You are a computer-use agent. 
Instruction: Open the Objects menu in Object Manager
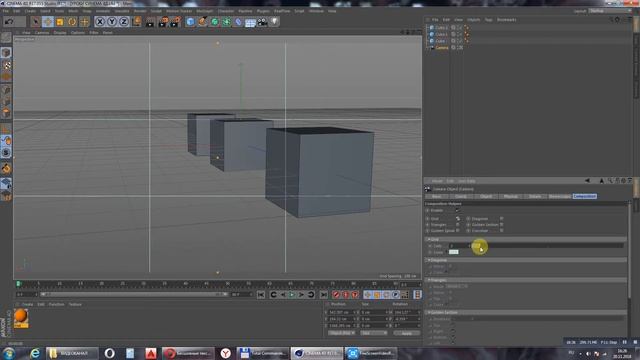[473, 20]
